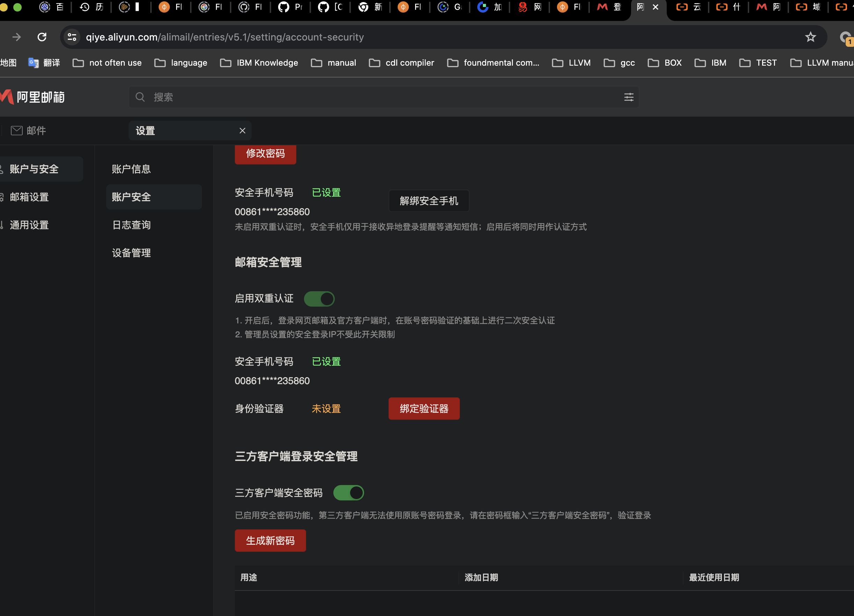This screenshot has width=854, height=616.
Task: Click the browser reload page icon
Action: [x=42, y=37]
